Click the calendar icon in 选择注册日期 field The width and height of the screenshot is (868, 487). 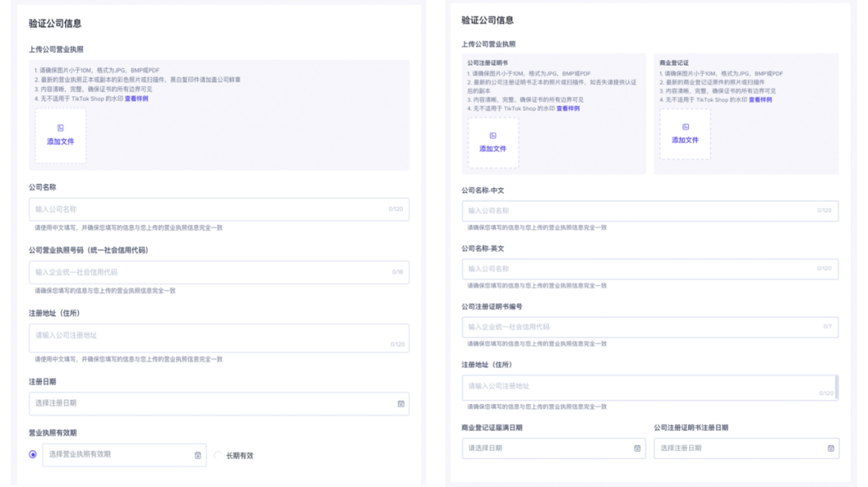[400, 403]
